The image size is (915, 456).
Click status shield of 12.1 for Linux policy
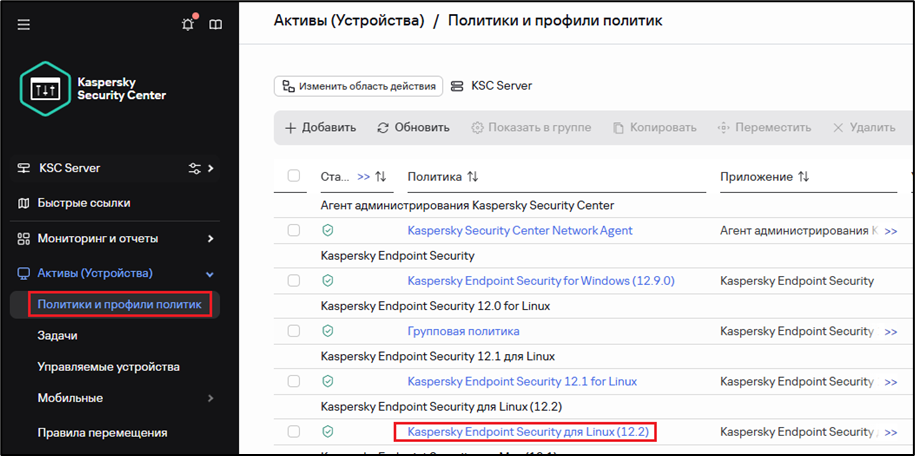[328, 382]
